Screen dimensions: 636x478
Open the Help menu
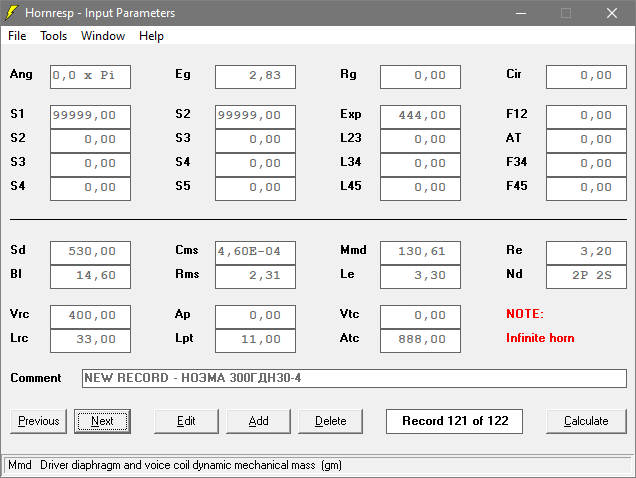click(151, 36)
